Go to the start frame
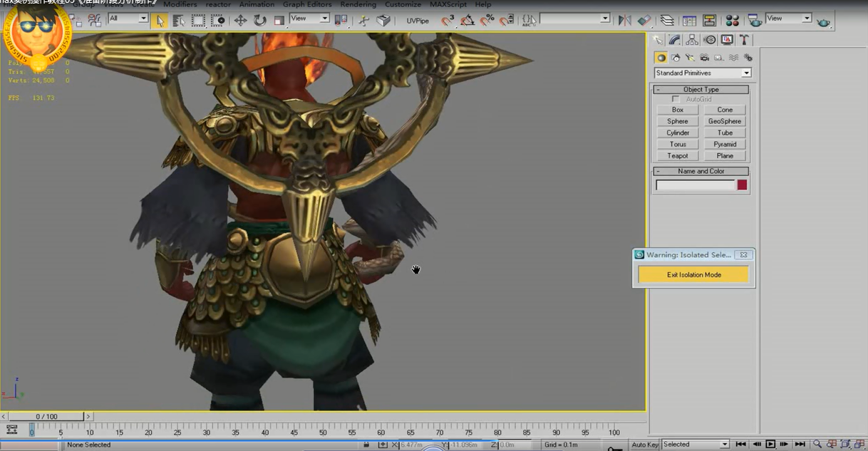The image size is (868, 451). [x=741, y=445]
